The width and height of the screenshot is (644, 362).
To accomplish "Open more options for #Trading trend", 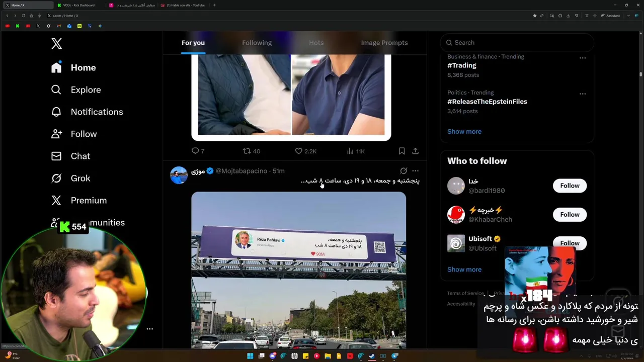I will 583,58.
